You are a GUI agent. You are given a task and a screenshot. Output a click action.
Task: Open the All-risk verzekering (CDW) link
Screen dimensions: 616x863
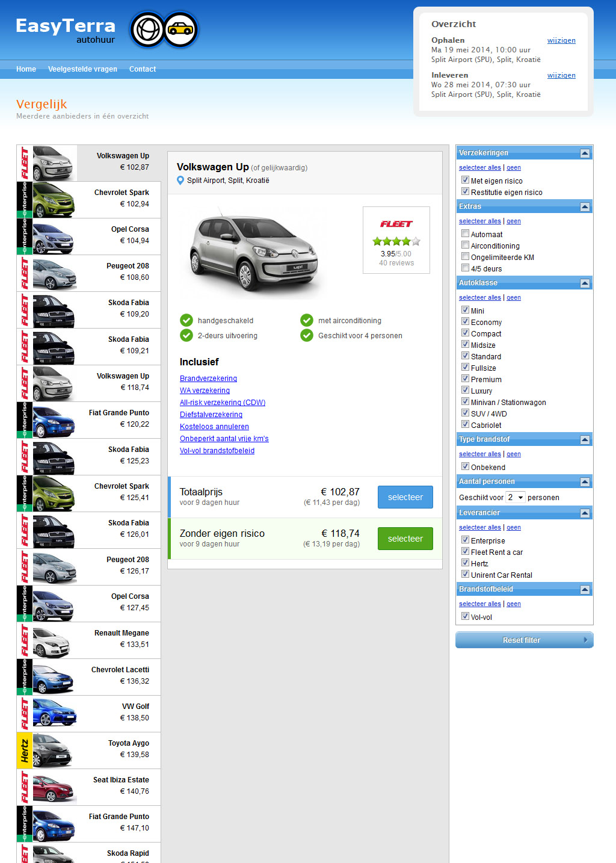[223, 403]
